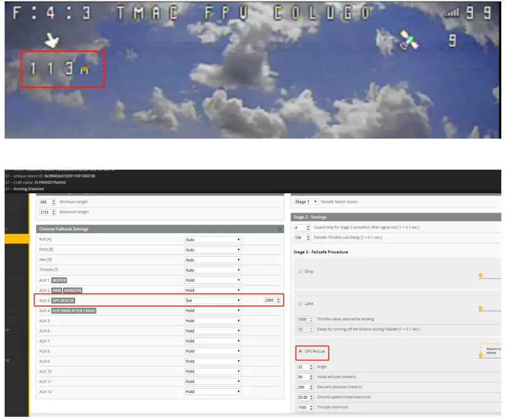Click the Throttle value used while landing field
Image resolution: width=505 pixels, height=420 pixels.
tap(305, 319)
